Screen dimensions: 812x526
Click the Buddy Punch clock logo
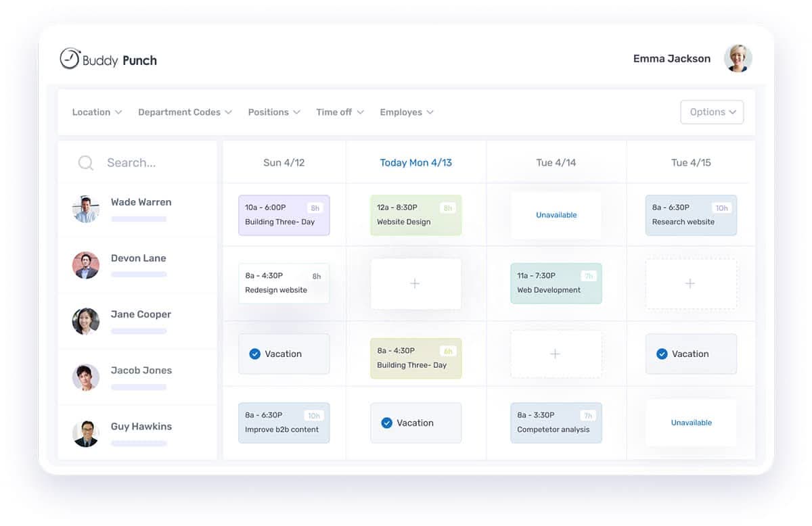pos(68,58)
